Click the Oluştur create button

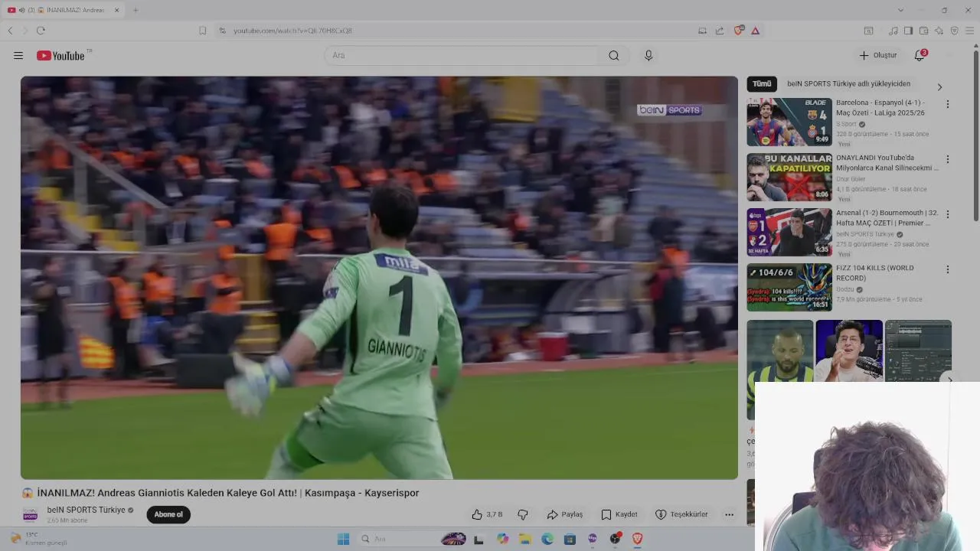877,55
